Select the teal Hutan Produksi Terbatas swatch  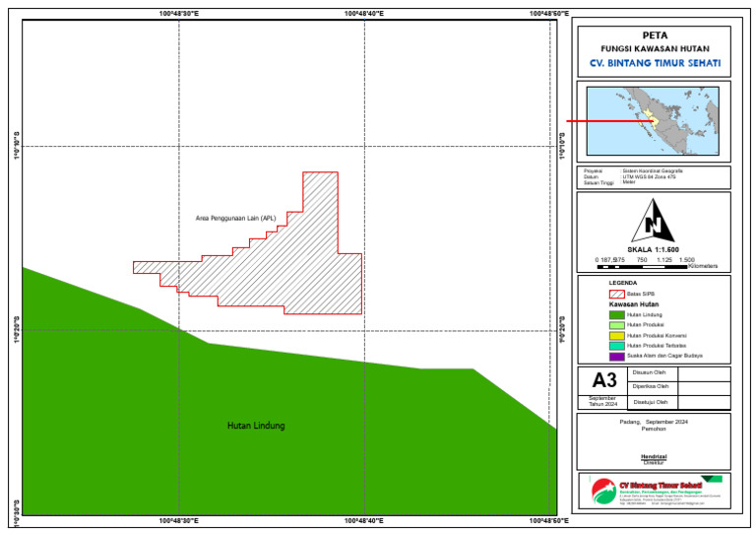pos(616,346)
